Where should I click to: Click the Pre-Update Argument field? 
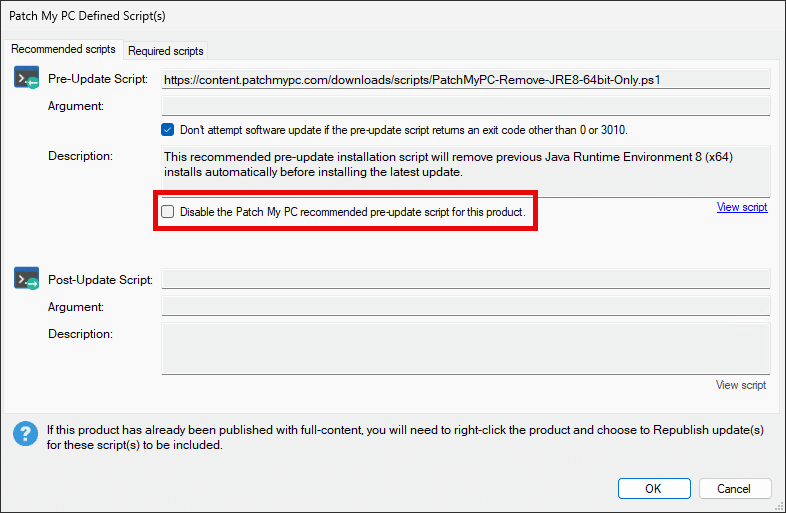pyautogui.click(x=465, y=105)
